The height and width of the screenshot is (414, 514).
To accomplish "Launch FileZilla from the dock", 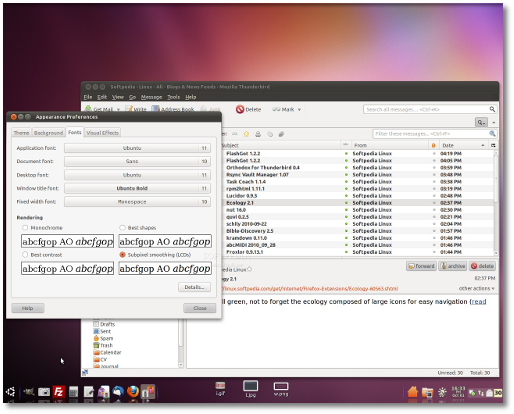I will click(x=59, y=392).
